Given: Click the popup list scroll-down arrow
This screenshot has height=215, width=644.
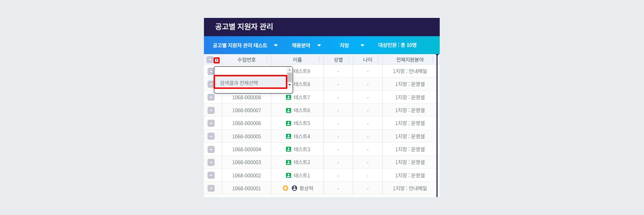Looking at the screenshot, I should [x=290, y=85].
